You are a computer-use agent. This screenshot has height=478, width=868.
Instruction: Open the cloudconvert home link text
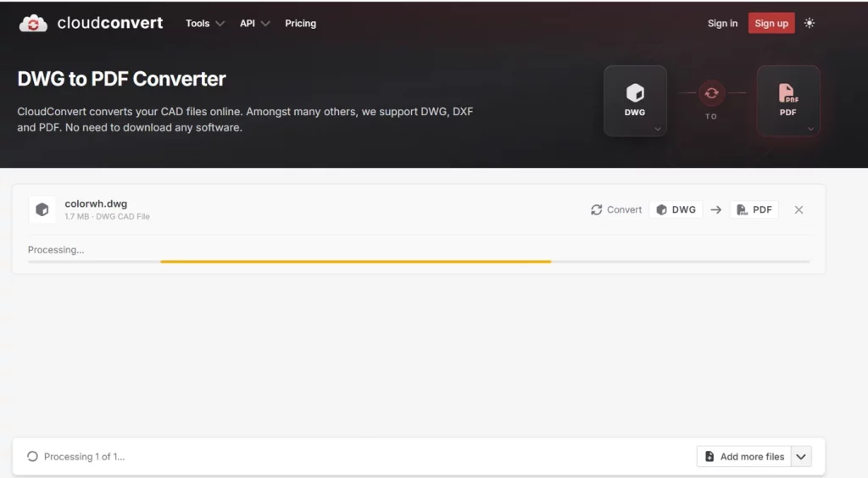pos(110,23)
